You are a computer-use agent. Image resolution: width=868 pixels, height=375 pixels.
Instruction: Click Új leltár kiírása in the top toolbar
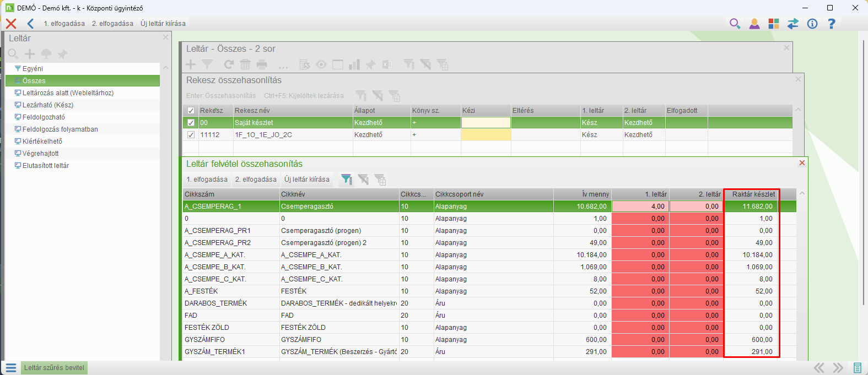(x=163, y=24)
